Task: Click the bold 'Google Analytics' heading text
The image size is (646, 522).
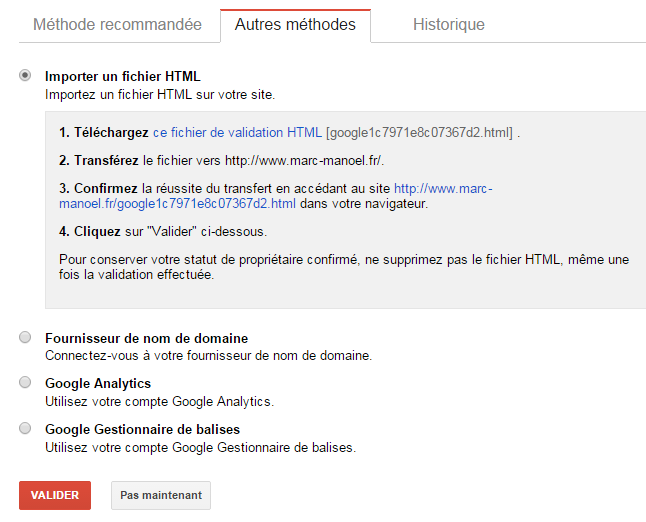Action: [98, 384]
